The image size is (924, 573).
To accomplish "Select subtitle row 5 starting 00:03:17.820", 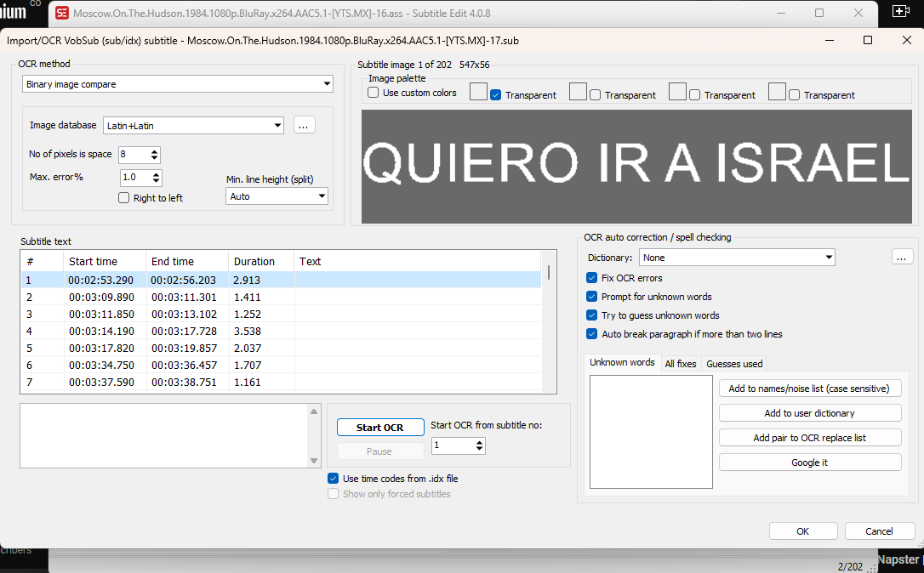I will [281, 348].
